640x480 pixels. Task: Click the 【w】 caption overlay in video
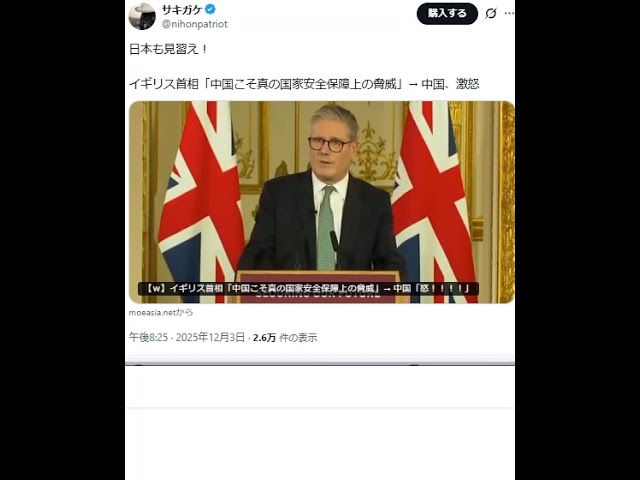[x=308, y=288]
